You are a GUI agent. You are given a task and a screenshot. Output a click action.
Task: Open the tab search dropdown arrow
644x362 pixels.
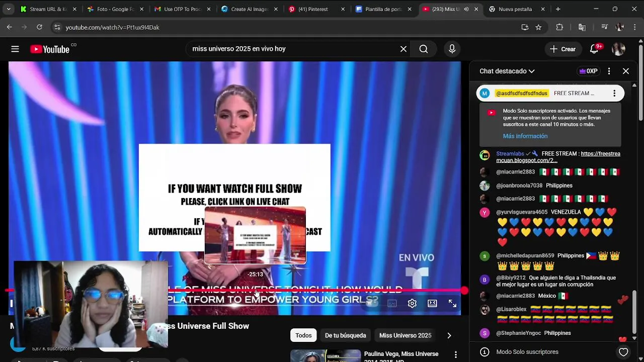coord(9,9)
